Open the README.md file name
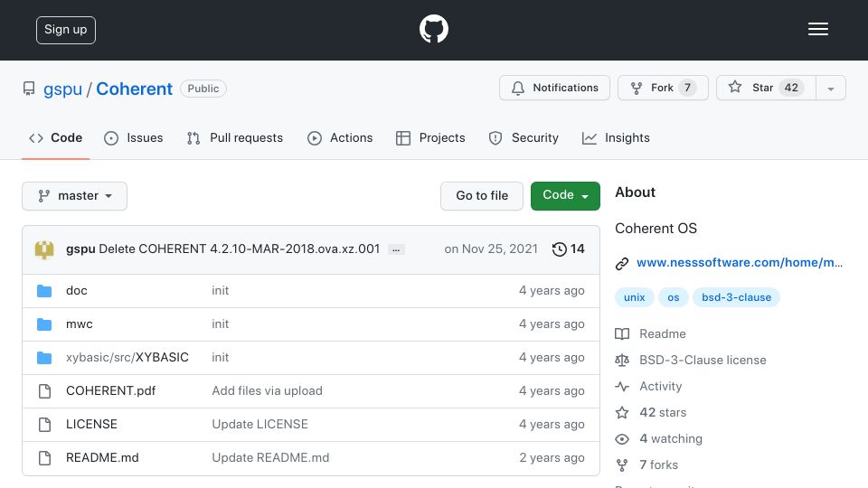 click(x=102, y=457)
